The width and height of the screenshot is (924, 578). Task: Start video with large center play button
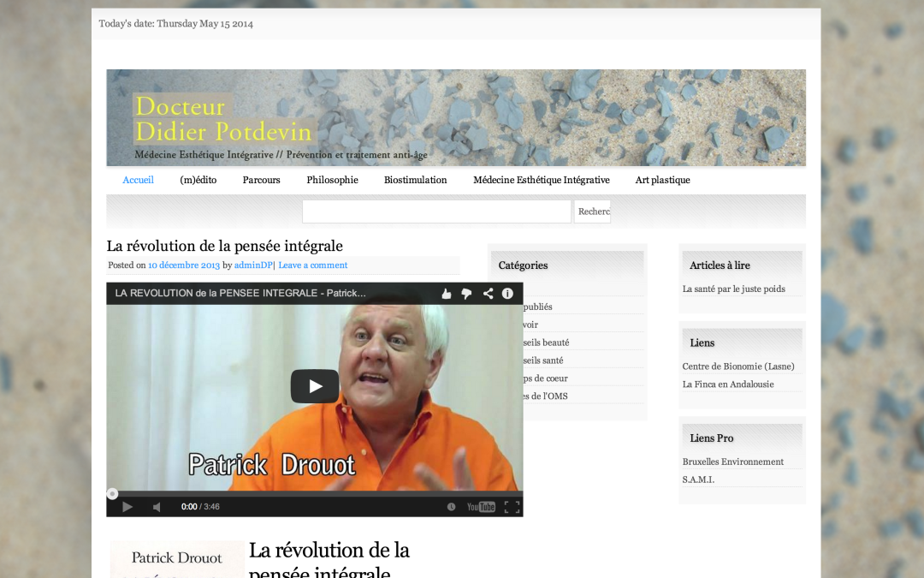315,386
